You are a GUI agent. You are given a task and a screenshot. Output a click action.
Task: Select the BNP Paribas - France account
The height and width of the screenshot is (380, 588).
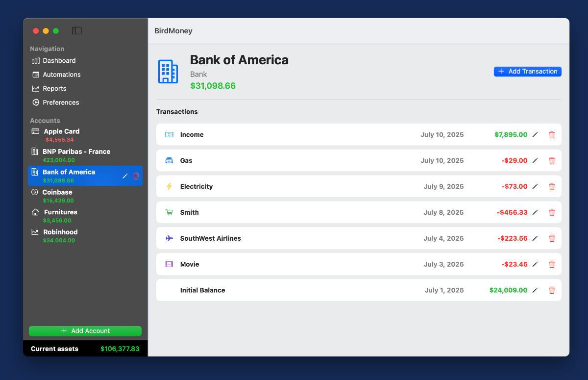(x=85, y=155)
